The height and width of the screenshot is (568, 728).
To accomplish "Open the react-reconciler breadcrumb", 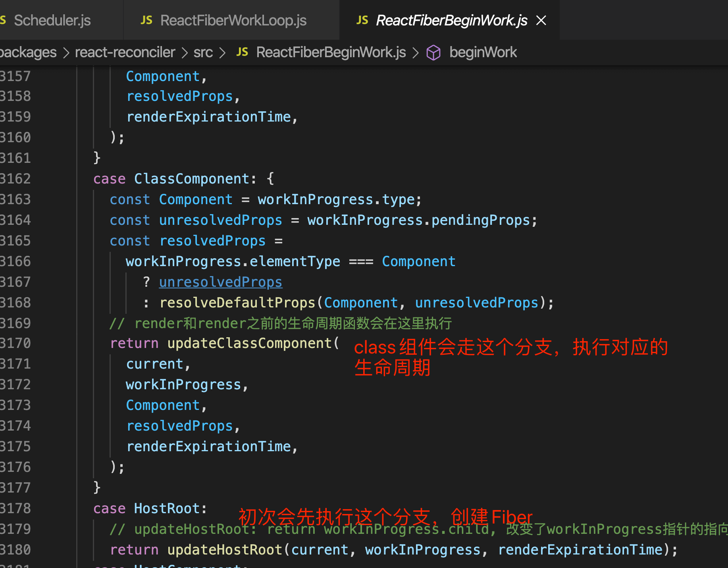I will [125, 52].
